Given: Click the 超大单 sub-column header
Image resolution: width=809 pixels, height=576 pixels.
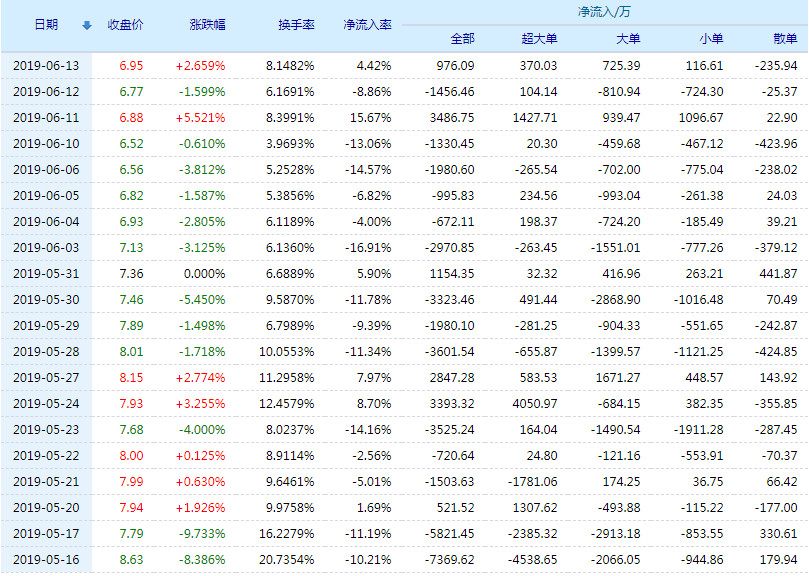Looking at the screenshot, I should coord(539,39).
